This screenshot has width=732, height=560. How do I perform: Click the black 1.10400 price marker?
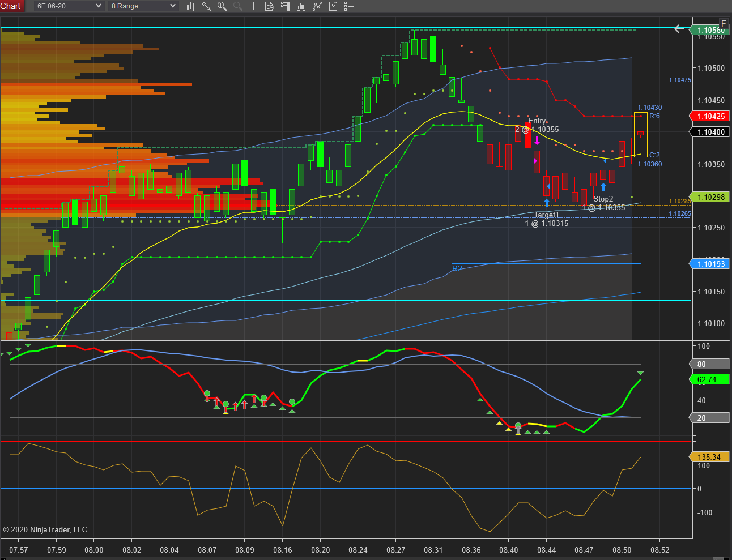click(709, 132)
